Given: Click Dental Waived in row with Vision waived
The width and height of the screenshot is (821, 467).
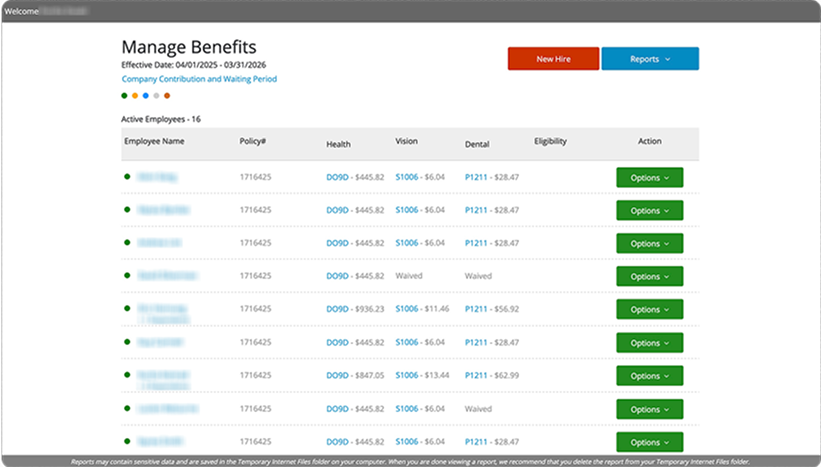Looking at the screenshot, I should click(x=478, y=276).
